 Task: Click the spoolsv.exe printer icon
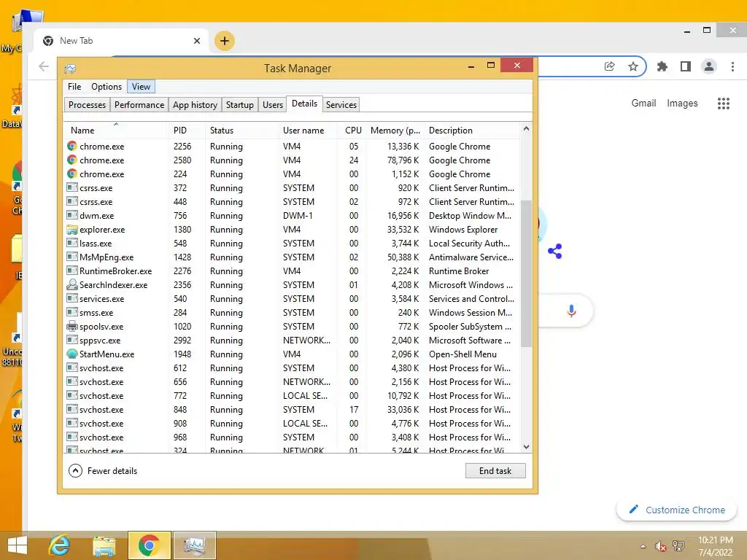(72, 326)
